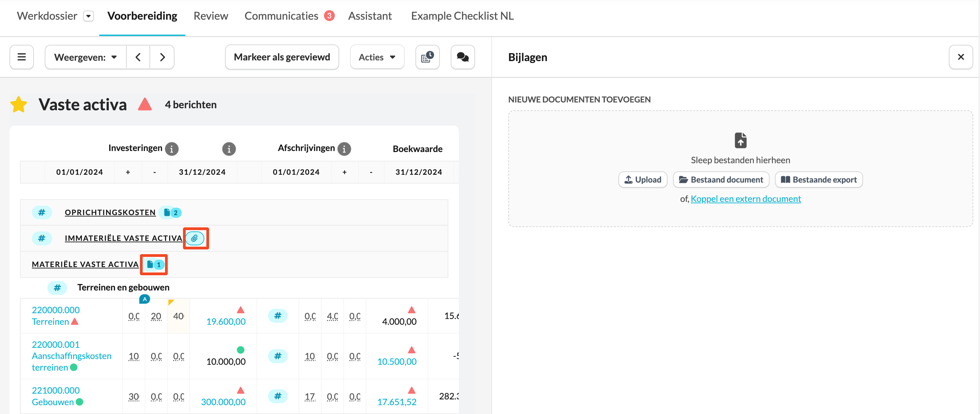Open document badge beside Materiële vaste activa

(x=155, y=264)
